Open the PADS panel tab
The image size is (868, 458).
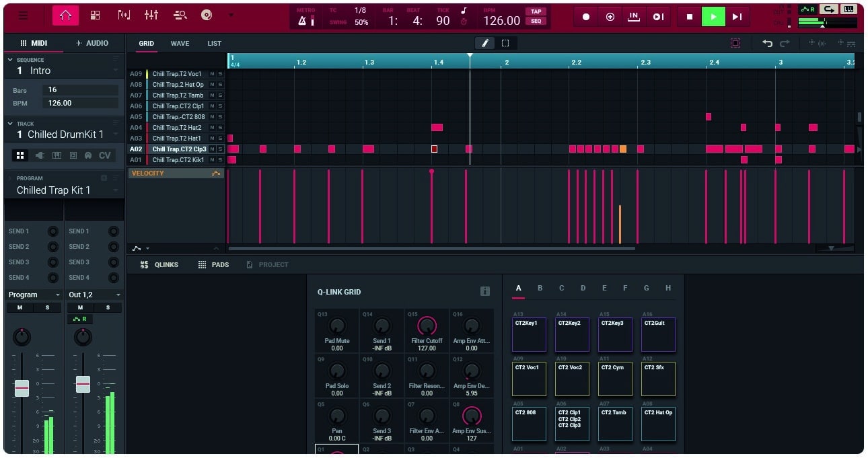tap(213, 265)
